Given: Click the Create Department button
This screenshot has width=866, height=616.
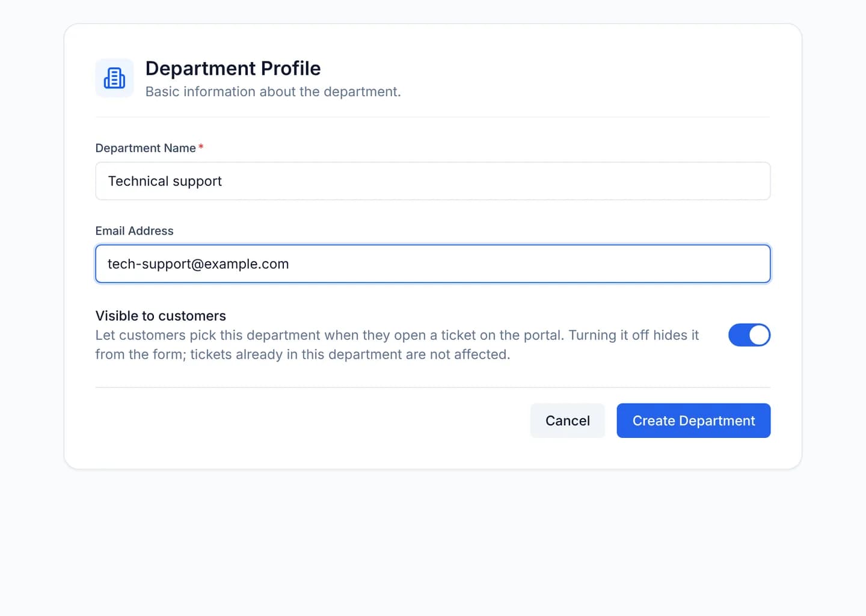Looking at the screenshot, I should (693, 420).
